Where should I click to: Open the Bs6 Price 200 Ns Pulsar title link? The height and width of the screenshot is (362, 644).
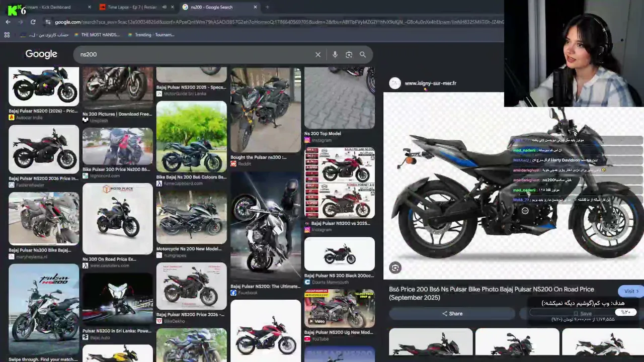492,294
